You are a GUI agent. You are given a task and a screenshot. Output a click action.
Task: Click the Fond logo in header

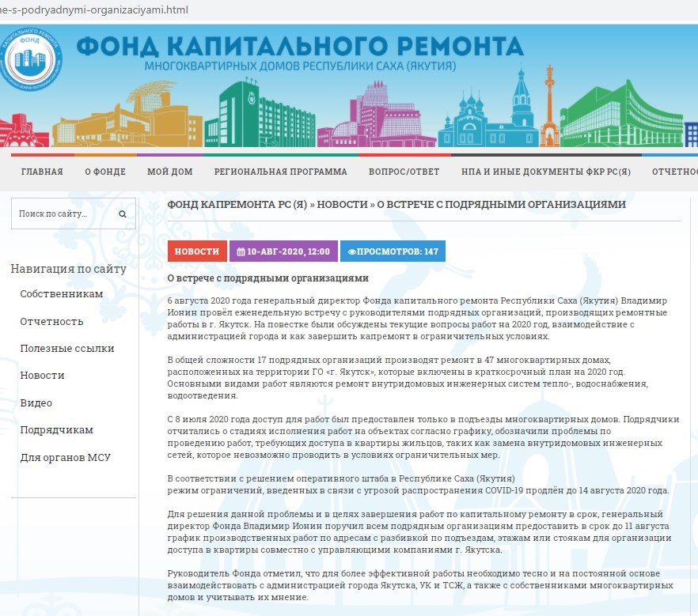(30, 59)
